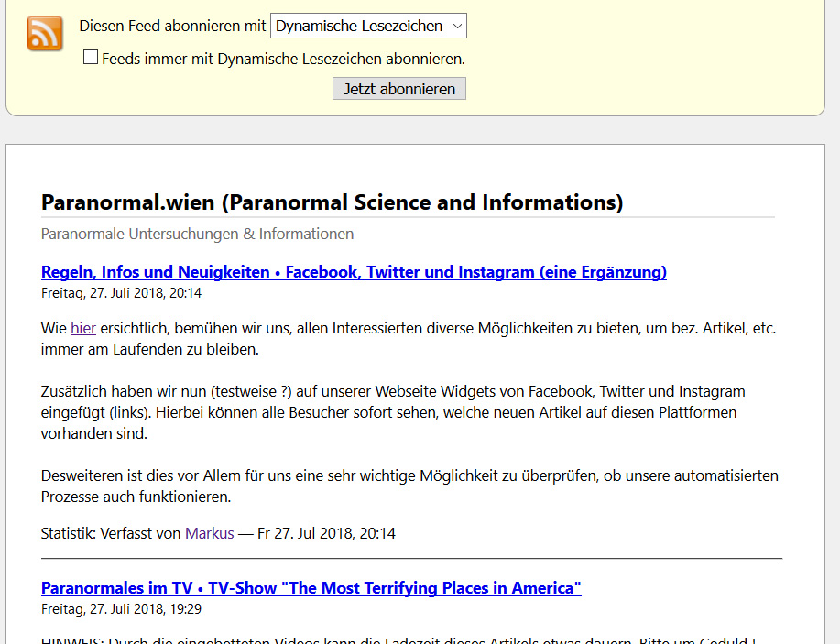Click the 'Diesen Feed abonnieren mit' label
This screenshot has width=840, height=644.
click(x=172, y=27)
